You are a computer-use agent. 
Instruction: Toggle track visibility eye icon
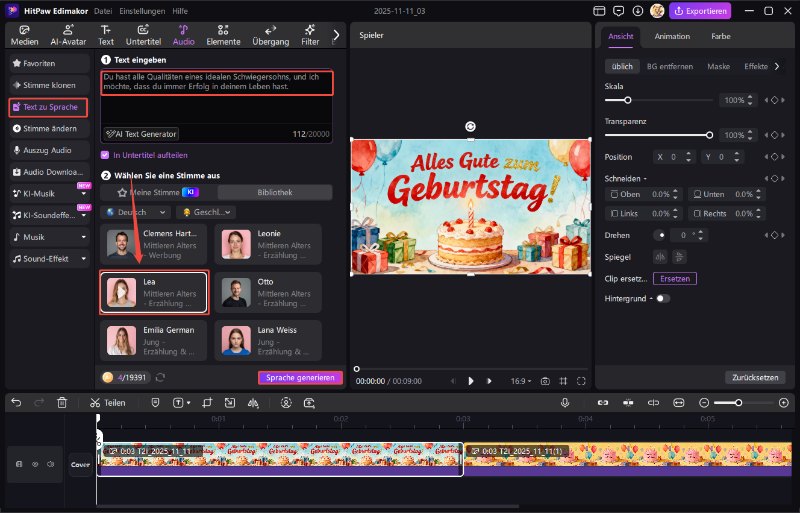pos(35,464)
